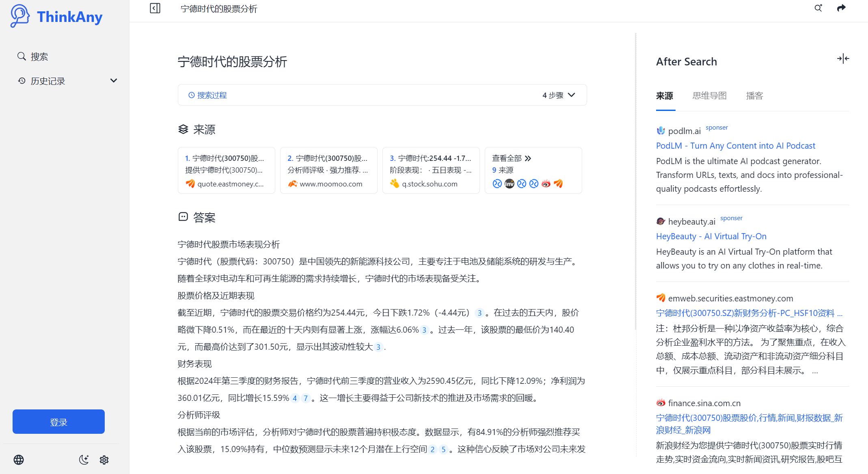
Task: Open the language globe icon
Action: [19, 460]
